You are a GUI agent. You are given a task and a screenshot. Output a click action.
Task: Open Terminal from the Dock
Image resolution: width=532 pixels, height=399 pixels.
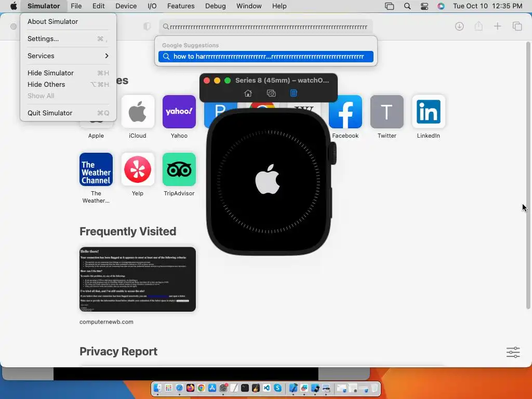click(245, 388)
